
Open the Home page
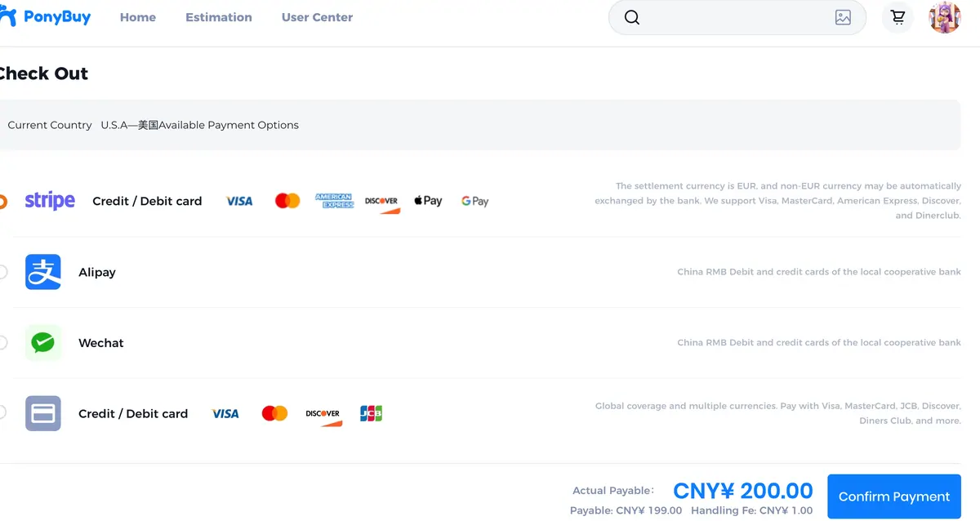point(138,17)
